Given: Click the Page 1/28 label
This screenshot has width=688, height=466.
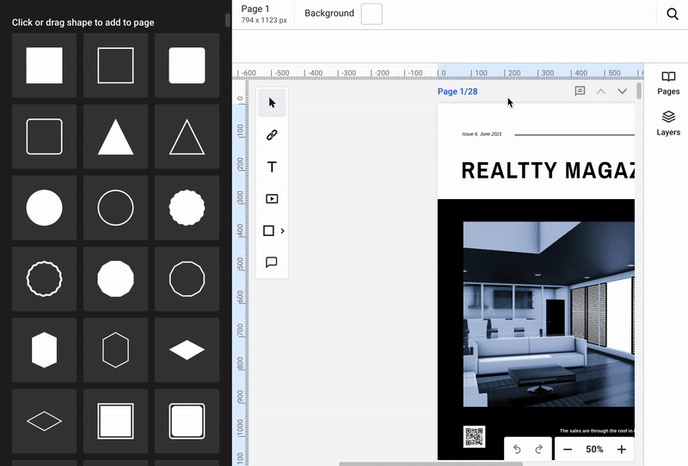Looking at the screenshot, I should 457,91.
